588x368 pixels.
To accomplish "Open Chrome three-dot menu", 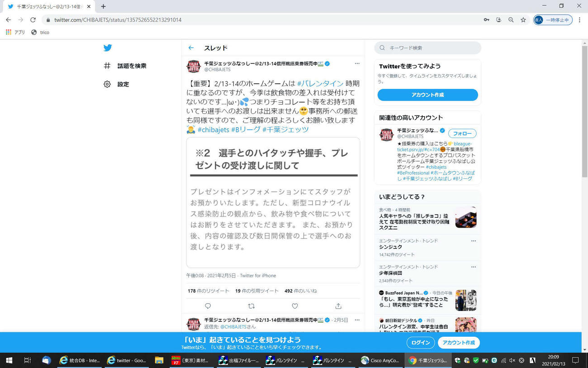I will 579,20.
